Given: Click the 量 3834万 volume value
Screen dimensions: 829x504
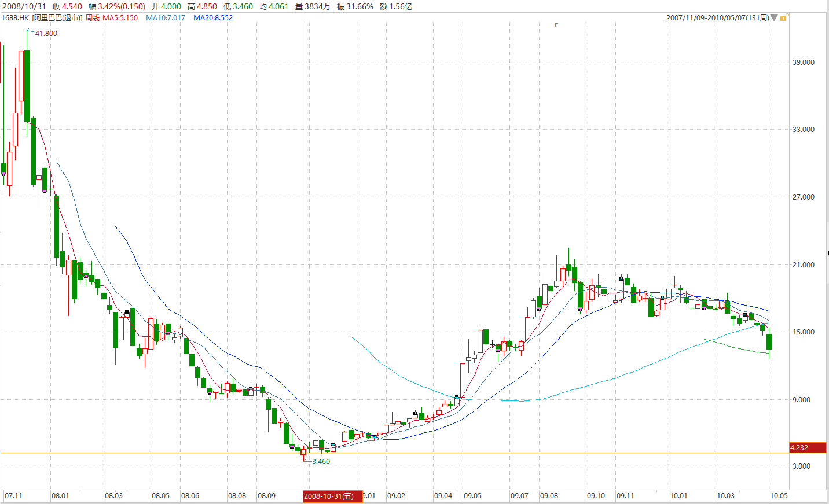Looking at the screenshot, I should tap(313, 6).
